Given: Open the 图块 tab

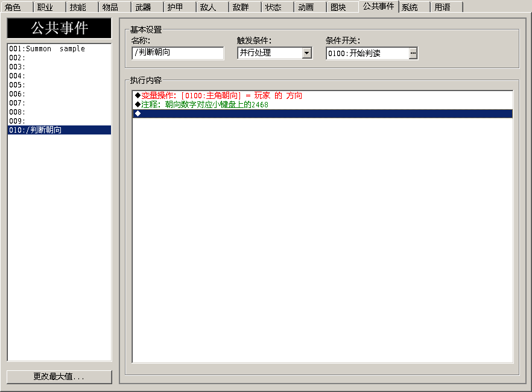Looking at the screenshot, I should coord(343,7).
